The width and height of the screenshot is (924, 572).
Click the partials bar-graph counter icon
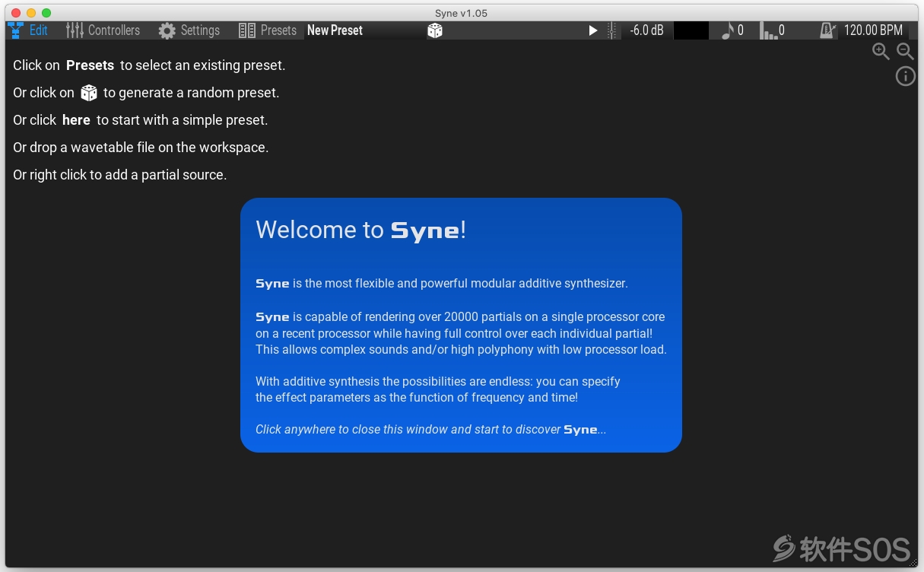(769, 30)
